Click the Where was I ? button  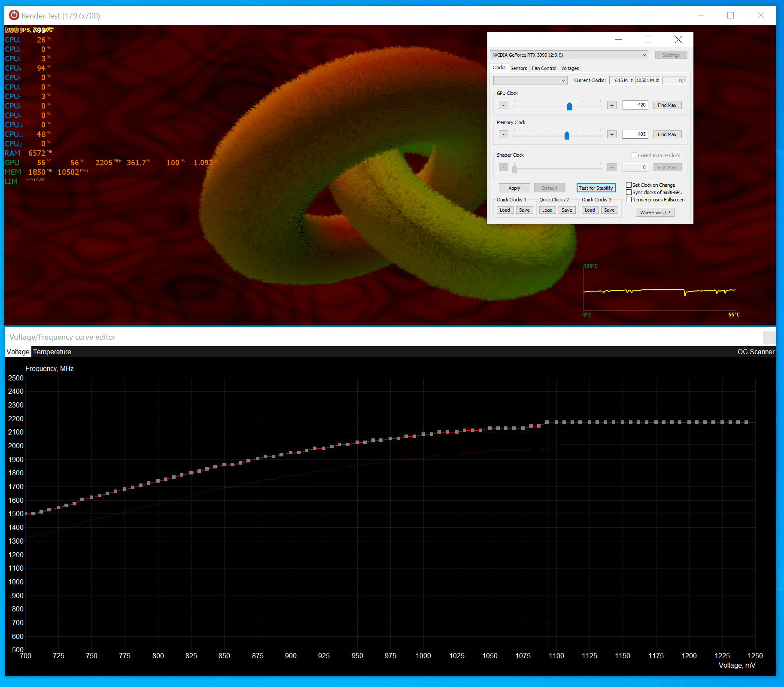[655, 213]
